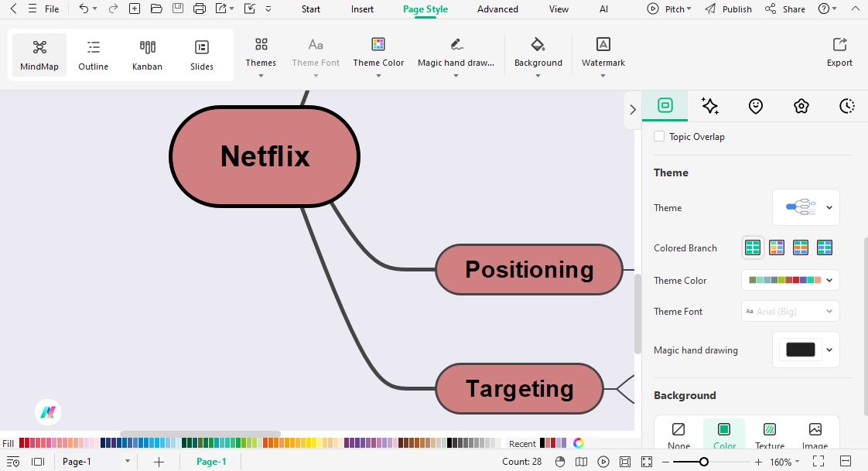This screenshot has height=471, width=868.
Task: Click the Pitch button
Action: pos(669,9)
